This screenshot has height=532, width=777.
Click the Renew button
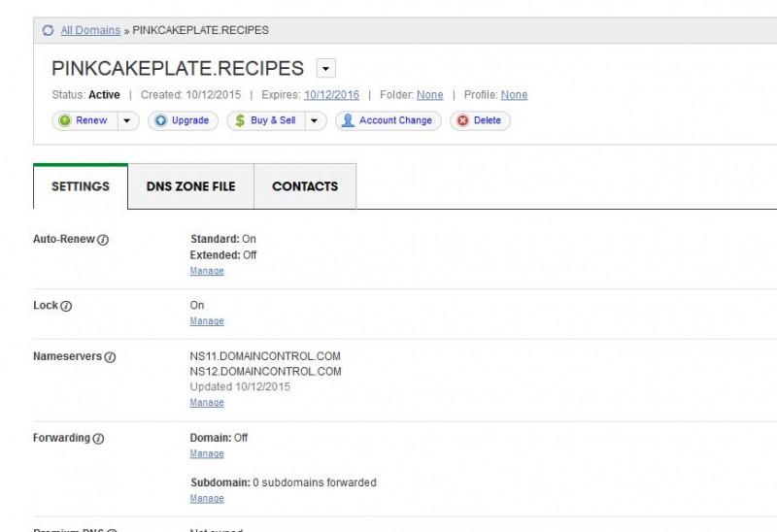point(84,120)
